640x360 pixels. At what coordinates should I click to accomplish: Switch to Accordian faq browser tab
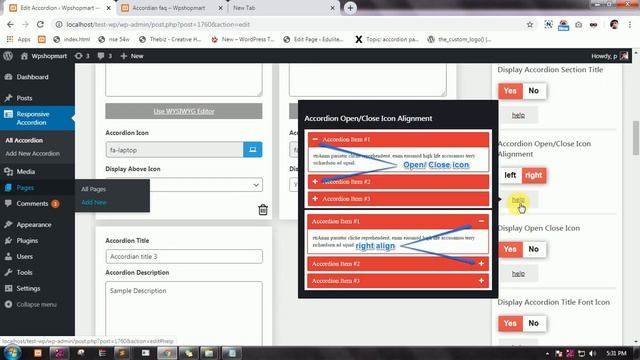pyautogui.click(x=171, y=8)
